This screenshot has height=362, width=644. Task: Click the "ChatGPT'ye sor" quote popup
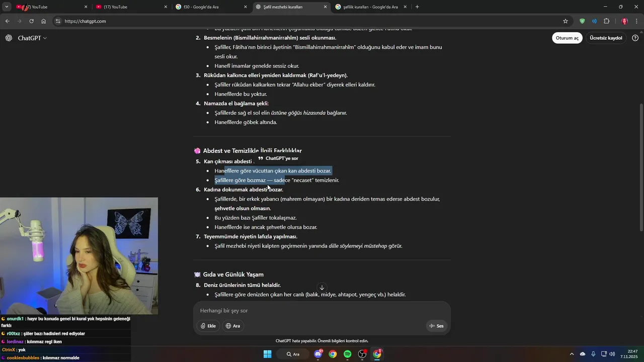[278, 158]
